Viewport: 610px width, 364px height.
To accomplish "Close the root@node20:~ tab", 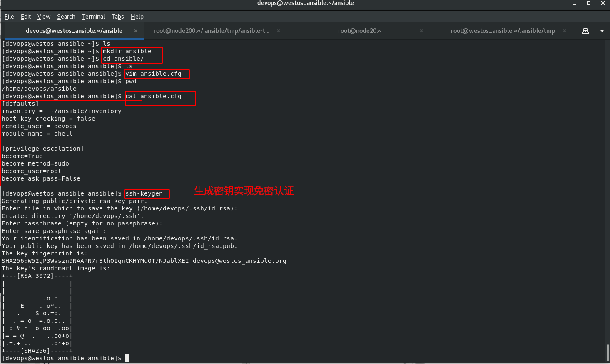I will (x=421, y=31).
